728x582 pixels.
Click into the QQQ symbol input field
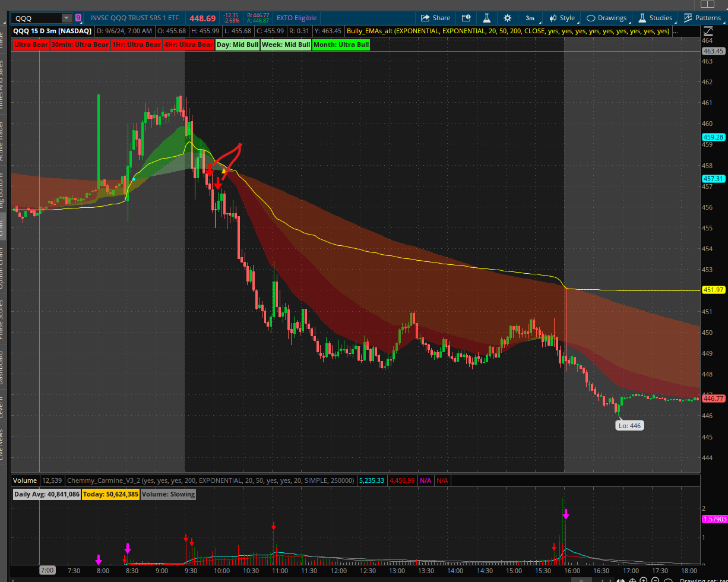click(37, 18)
